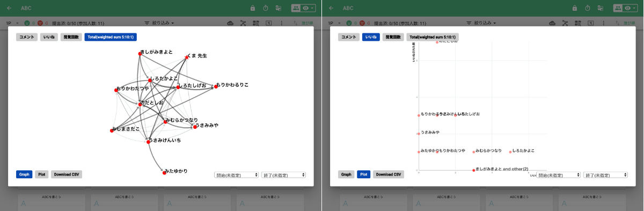Select the コメント tab in Graph view dialog
This screenshot has height=211, width=644.
[26, 37]
